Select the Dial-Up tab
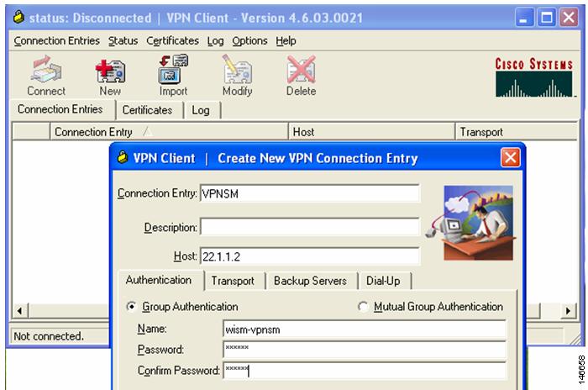Image resolution: width=588 pixels, height=390 pixels. tap(383, 281)
